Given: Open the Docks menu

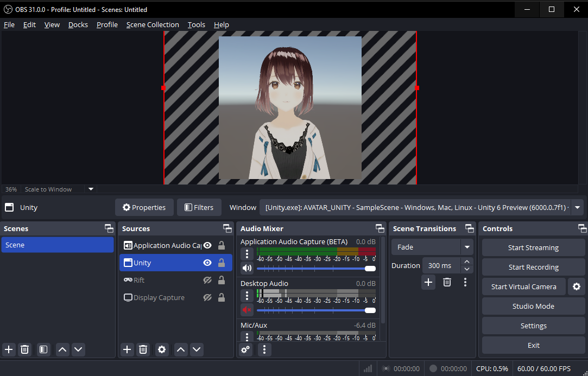Looking at the screenshot, I should click(x=78, y=25).
